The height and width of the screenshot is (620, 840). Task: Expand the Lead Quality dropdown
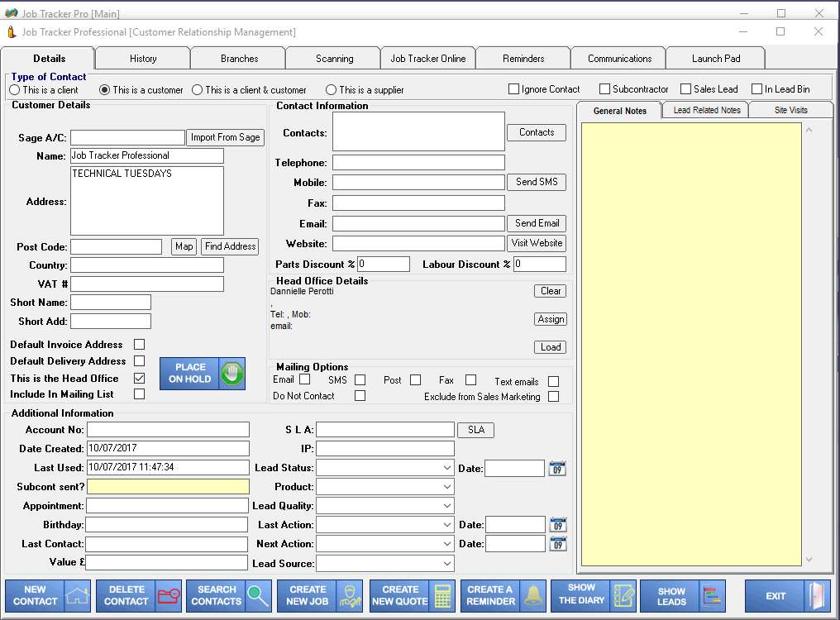pos(446,506)
